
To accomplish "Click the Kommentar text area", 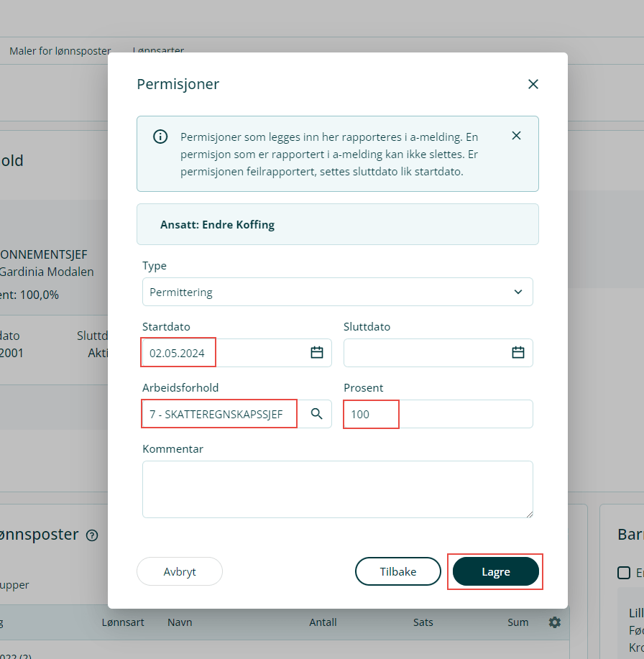I will click(x=338, y=489).
